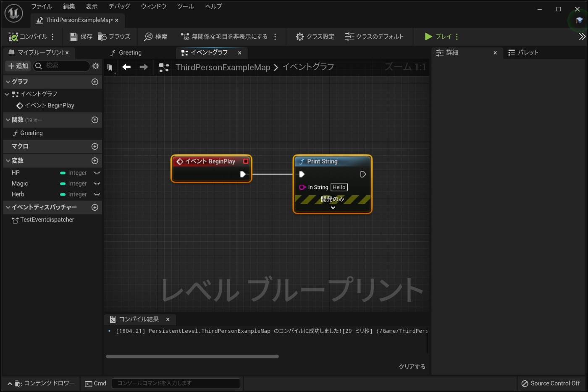This screenshot has height=392, width=588.
Task: Click 追加 to add a new blueprint element
Action: (x=18, y=66)
